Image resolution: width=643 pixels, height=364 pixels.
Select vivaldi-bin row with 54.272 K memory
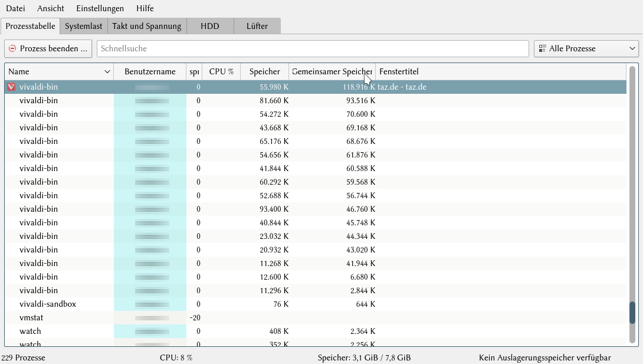click(x=316, y=114)
